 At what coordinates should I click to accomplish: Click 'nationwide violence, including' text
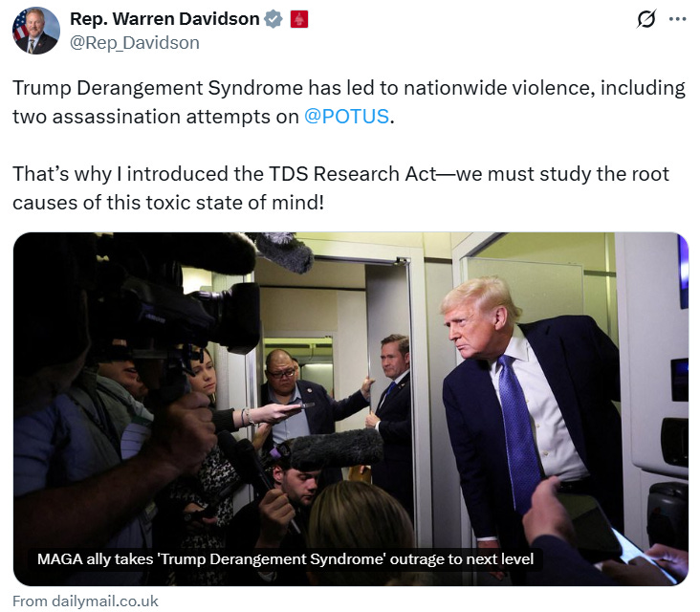[545, 88]
